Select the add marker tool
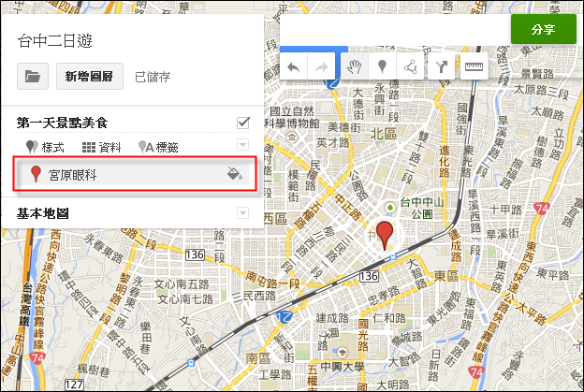Screen dimensions: 584x392 click(x=382, y=66)
